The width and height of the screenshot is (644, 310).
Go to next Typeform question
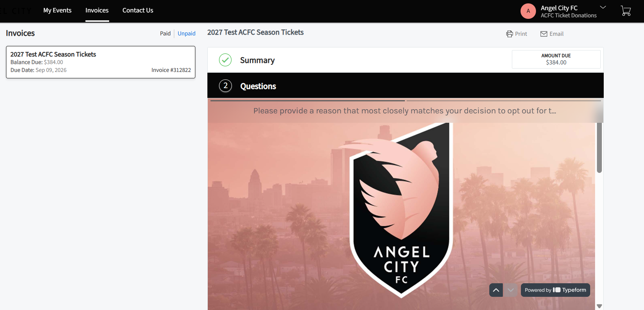(510, 290)
